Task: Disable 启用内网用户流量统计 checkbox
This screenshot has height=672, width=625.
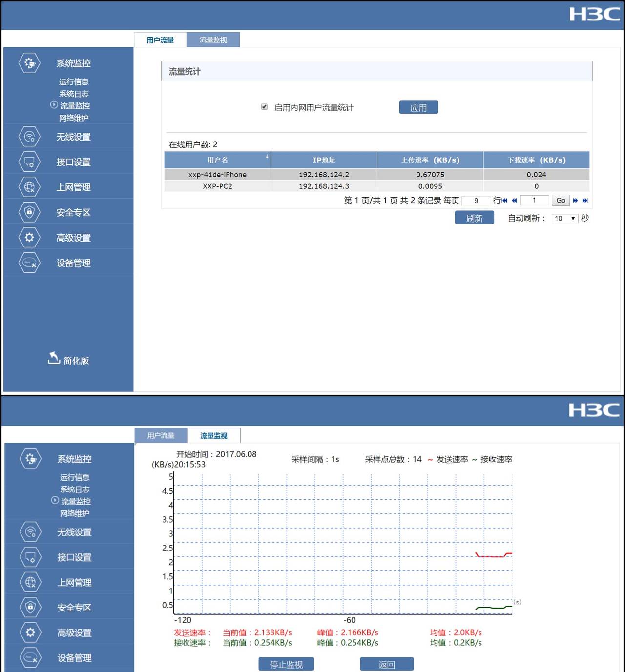Action: pos(264,107)
